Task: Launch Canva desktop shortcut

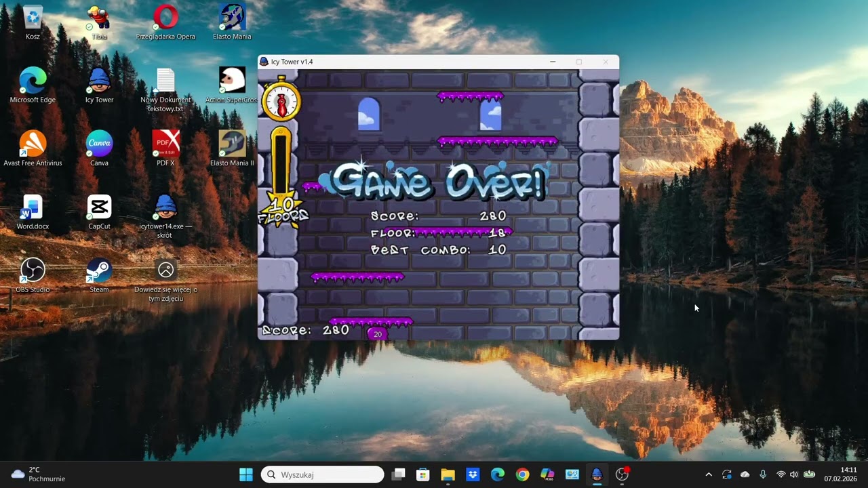Action: [x=99, y=148]
